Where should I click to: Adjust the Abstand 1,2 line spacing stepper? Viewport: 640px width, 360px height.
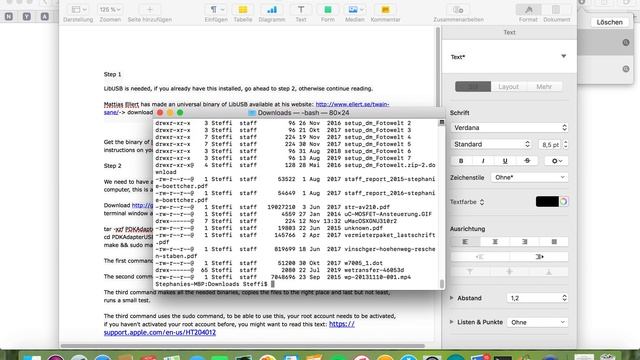[x=564, y=298]
